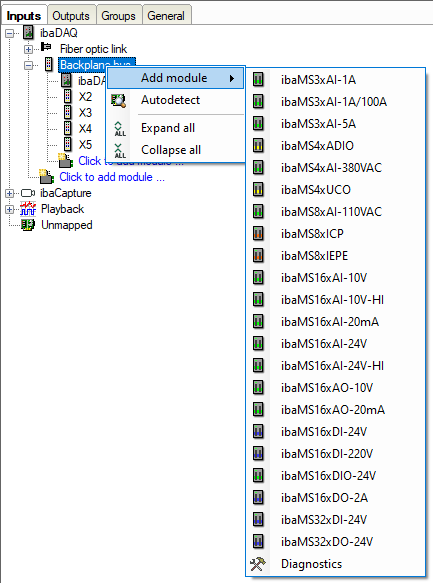Image resolution: width=433 pixels, height=583 pixels.
Task: Click the ibaMS8xICP orange module icon
Action: pyautogui.click(x=258, y=233)
